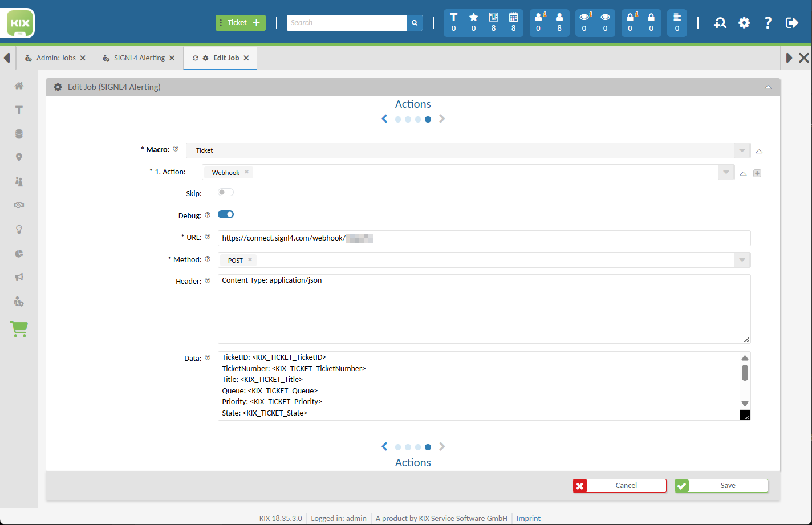Click the logout icon in header

(x=791, y=23)
